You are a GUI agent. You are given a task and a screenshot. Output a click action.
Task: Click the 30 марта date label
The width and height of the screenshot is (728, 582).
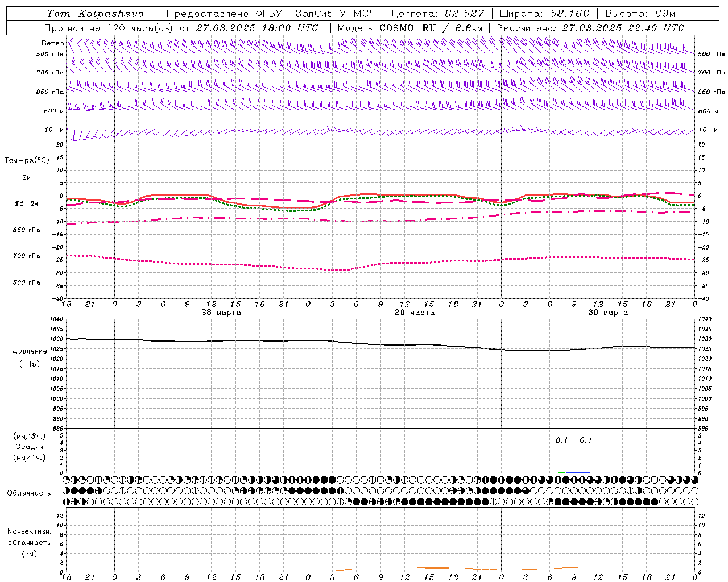pos(608,313)
